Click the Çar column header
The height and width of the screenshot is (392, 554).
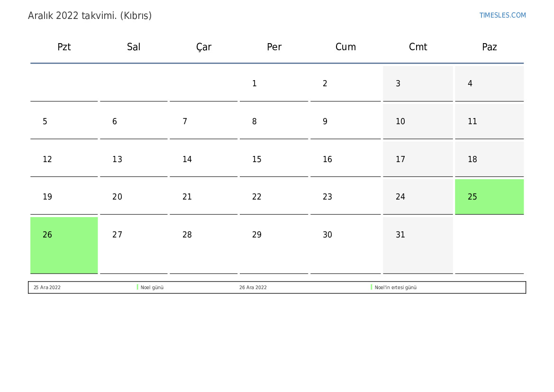pos(204,47)
